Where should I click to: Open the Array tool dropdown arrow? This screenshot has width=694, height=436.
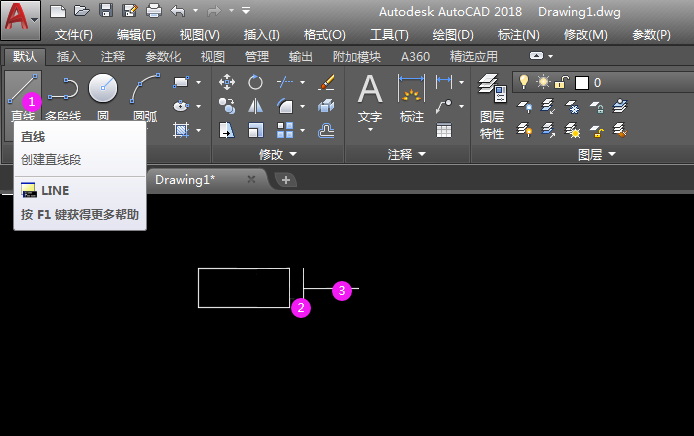pyautogui.click(x=302, y=130)
